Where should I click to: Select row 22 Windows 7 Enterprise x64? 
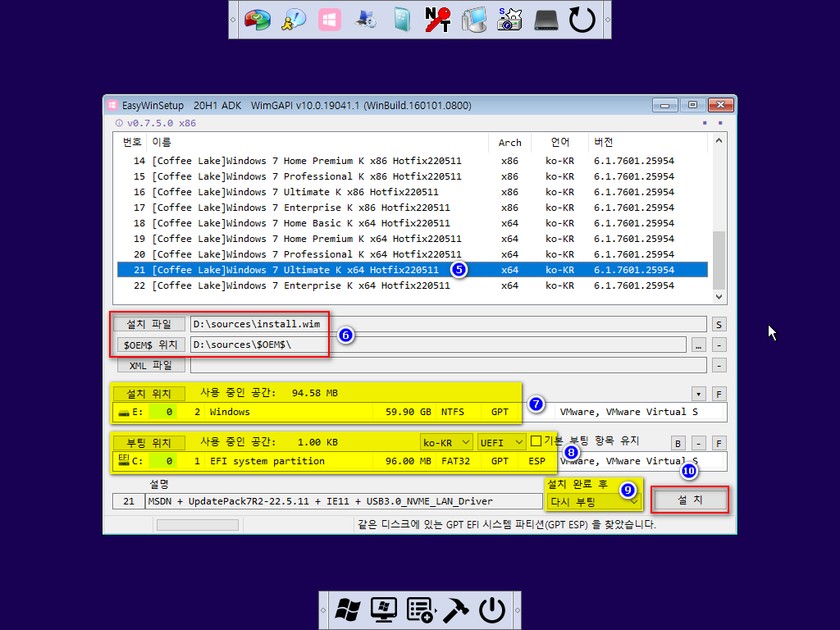tap(413, 285)
